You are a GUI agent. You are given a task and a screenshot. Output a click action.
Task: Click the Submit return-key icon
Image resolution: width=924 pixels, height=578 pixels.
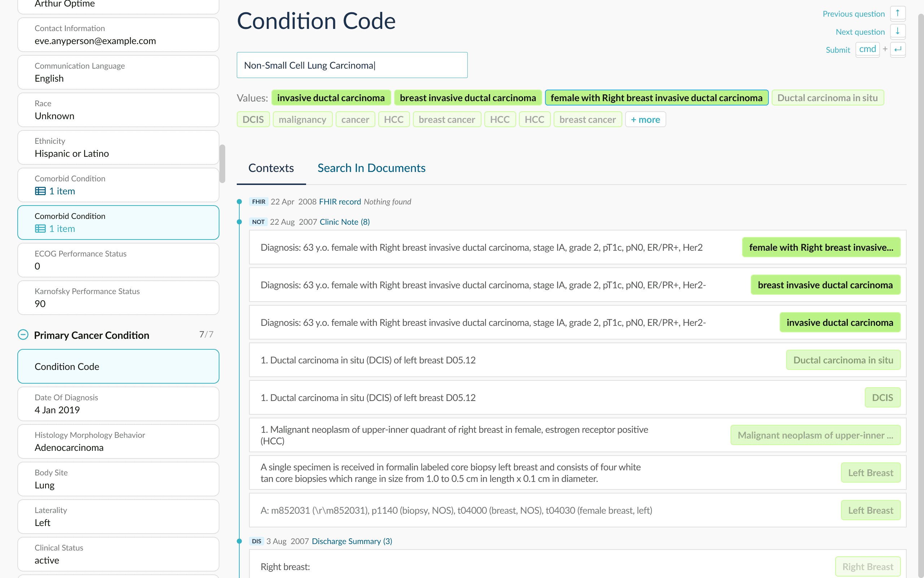(897, 49)
